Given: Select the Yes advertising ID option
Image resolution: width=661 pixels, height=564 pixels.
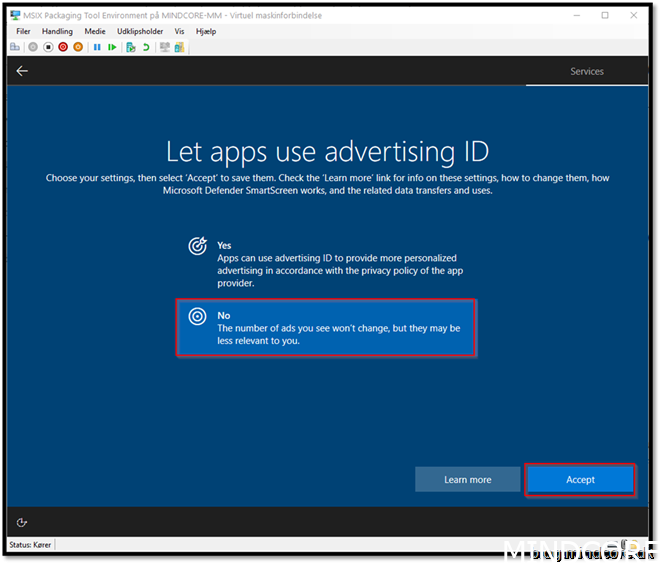Looking at the screenshot, I should pyautogui.click(x=325, y=263).
